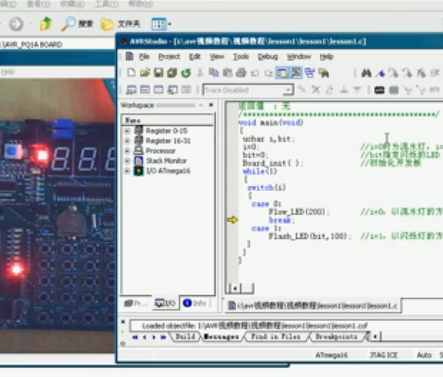Click the editor horizontal scrollbar left arrow
Image resolution: width=443 pixels, height=377 pixels.
click(x=235, y=288)
